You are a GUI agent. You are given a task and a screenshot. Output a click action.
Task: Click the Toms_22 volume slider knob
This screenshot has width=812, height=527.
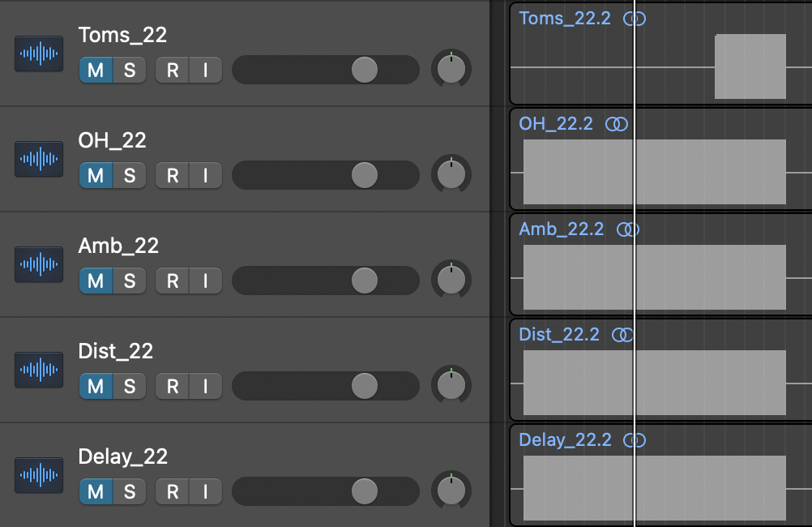click(365, 70)
